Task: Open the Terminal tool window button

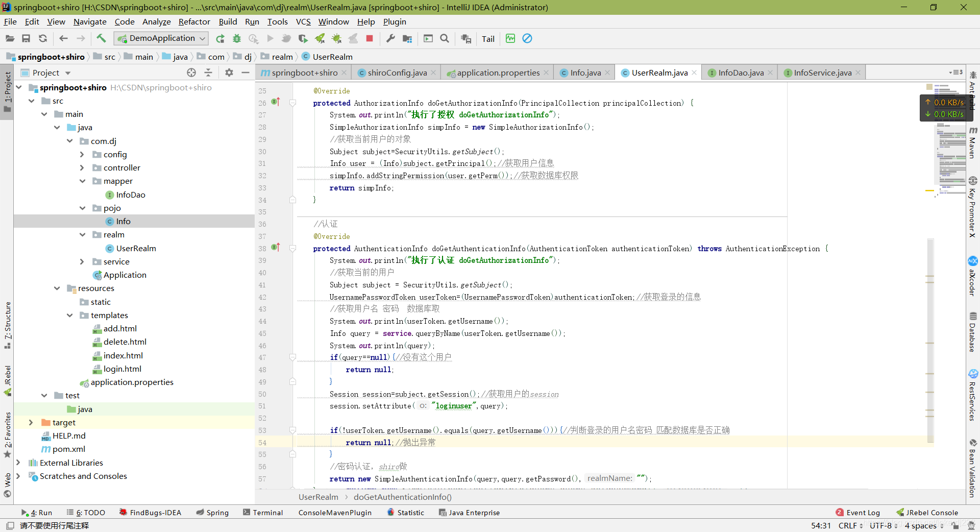Action: pos(263,513)
